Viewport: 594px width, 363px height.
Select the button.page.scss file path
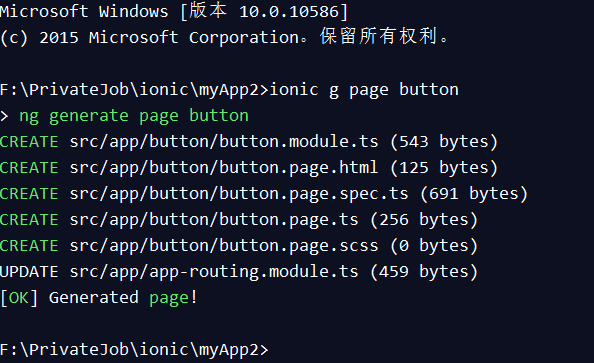224,246
